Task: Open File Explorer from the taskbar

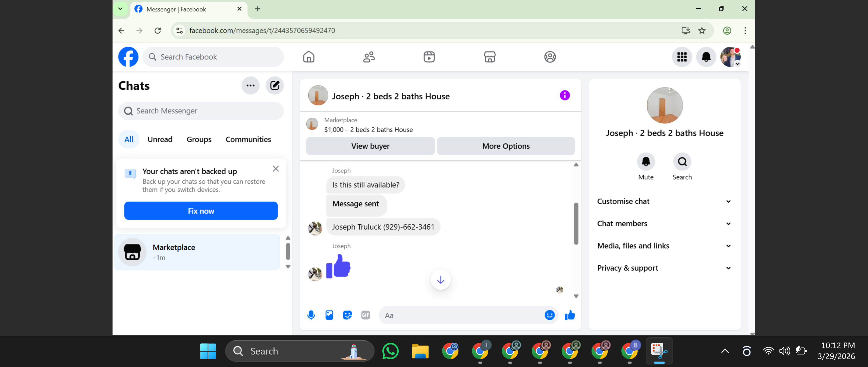Action: tap(420, 351)
